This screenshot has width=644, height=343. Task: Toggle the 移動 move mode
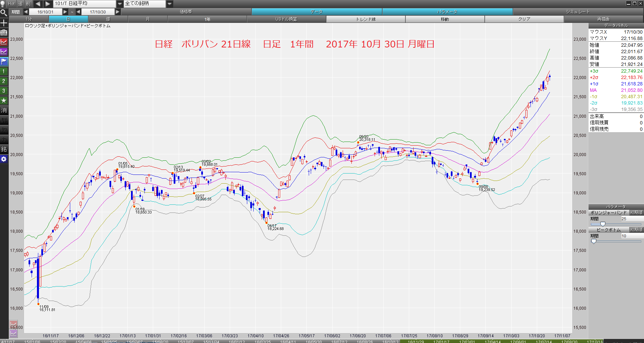click(x=445, y=19)
